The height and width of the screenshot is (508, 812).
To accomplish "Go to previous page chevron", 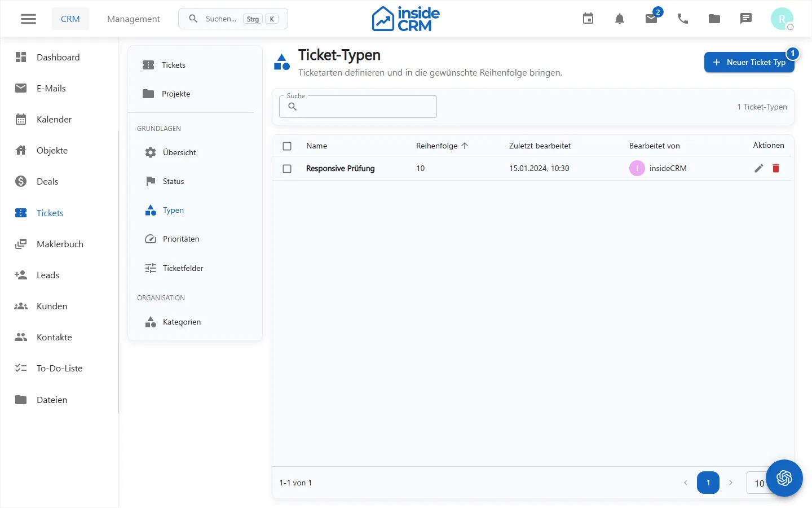I will pos(686,483).
